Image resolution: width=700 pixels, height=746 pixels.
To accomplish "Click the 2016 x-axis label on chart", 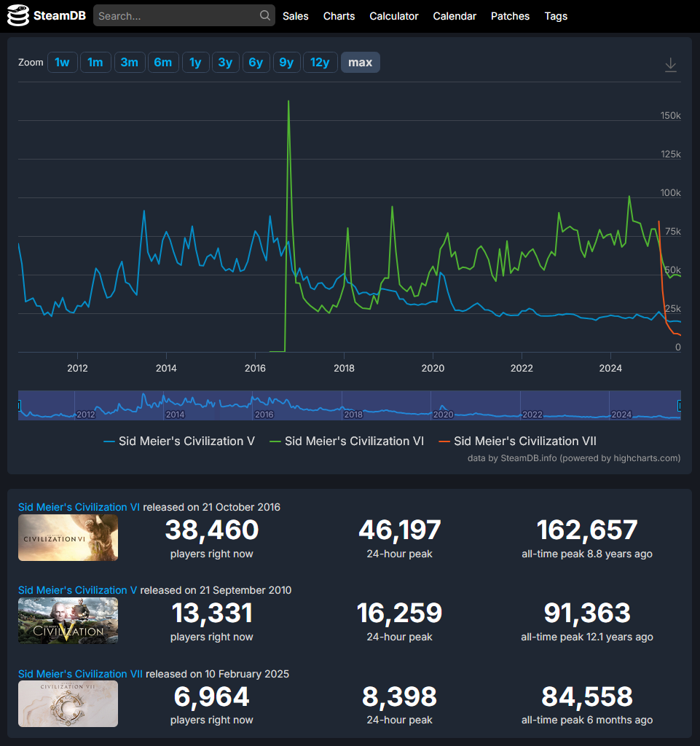I will tap(255, 368).
